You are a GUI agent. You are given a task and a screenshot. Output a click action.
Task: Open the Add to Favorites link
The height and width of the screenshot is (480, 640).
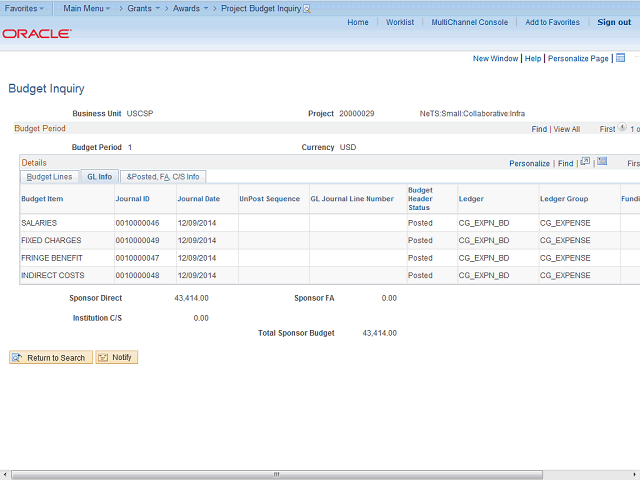tap(552, 22)
